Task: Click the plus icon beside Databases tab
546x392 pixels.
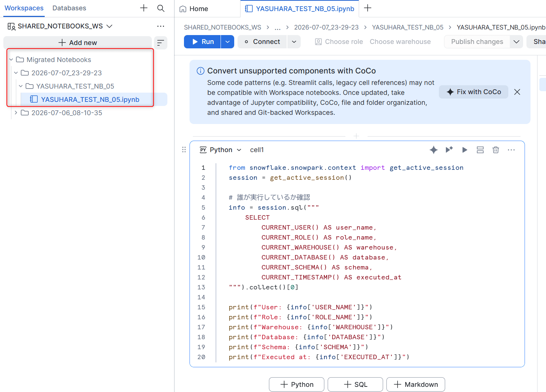Action: coord(144,8)
